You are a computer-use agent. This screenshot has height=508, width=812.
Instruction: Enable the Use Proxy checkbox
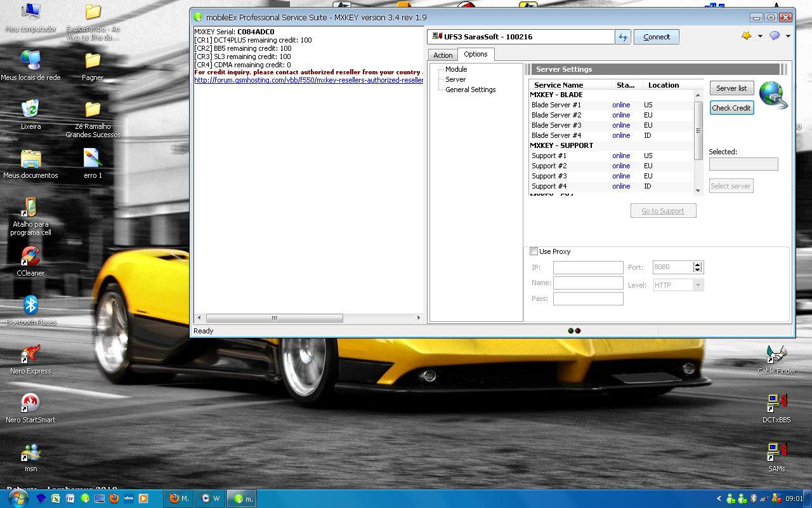534,251
